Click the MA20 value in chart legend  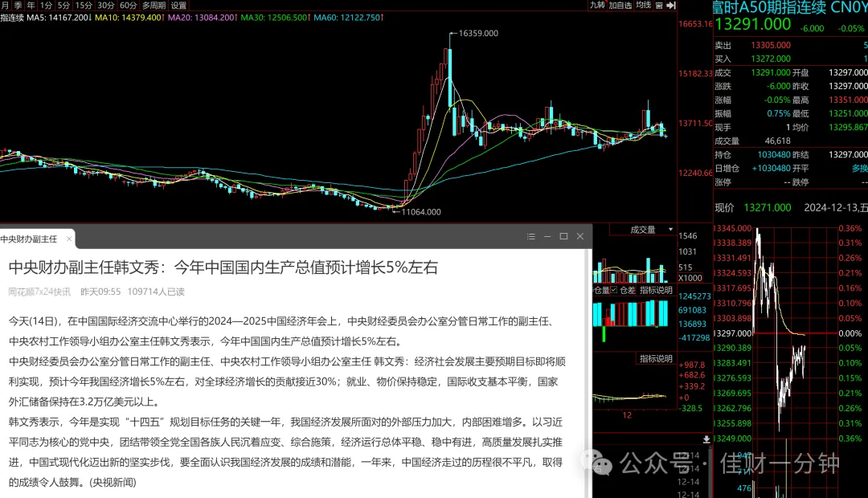203,17
